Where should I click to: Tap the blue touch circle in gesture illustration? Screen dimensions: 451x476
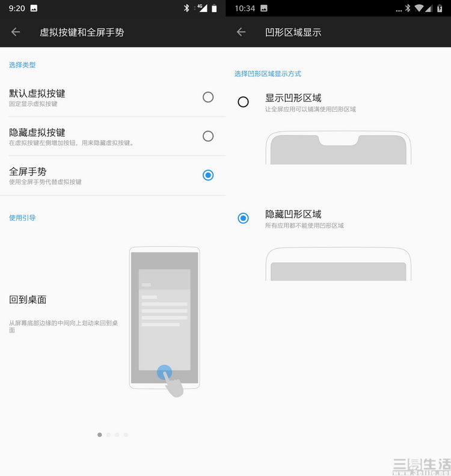(x=164, y=373)
